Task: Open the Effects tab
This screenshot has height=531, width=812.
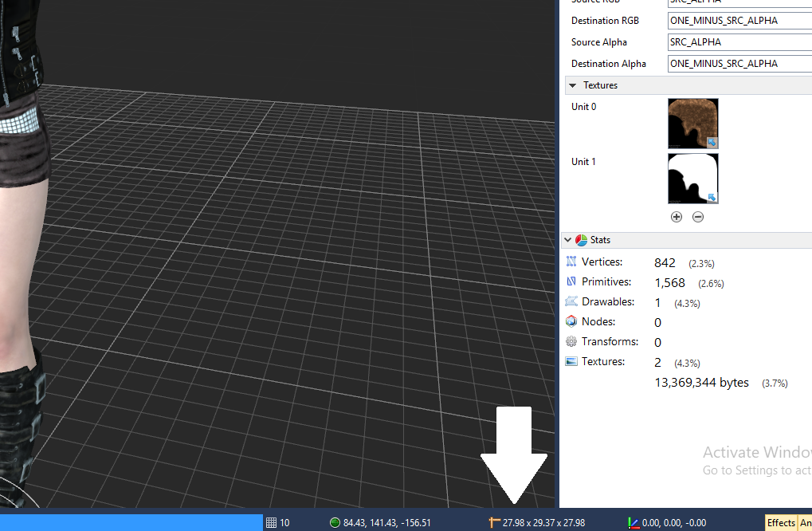Action: [x=781, y=523]
